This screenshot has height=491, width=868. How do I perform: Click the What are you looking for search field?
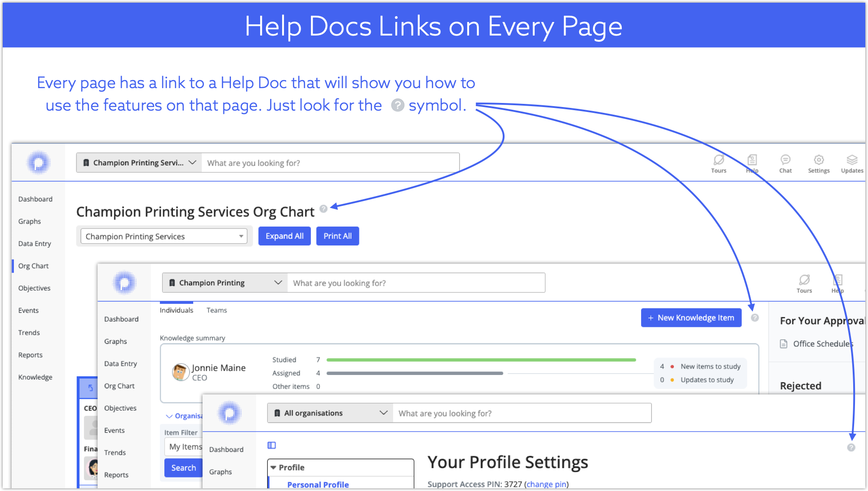[x=330, y=163]
